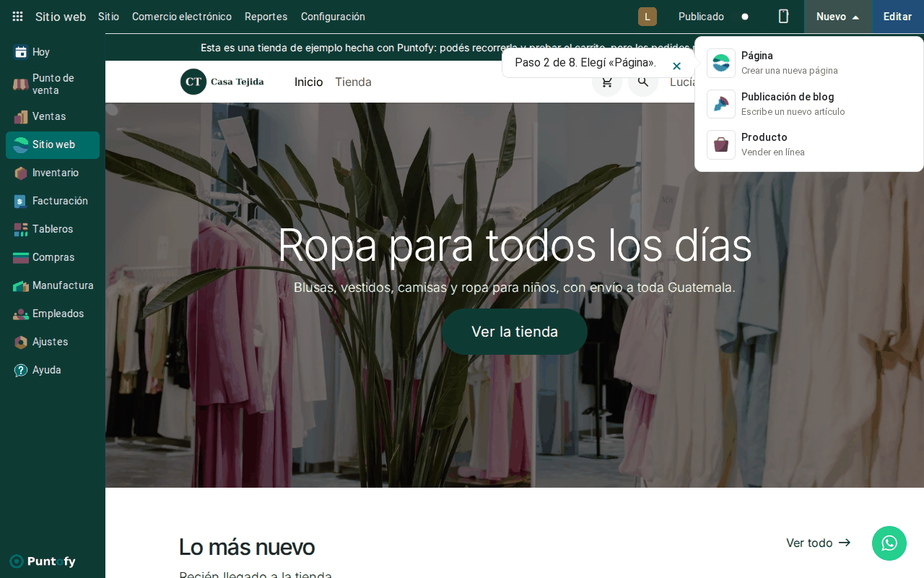Select Sitio web in the sidebar

[x=53, y=144]
